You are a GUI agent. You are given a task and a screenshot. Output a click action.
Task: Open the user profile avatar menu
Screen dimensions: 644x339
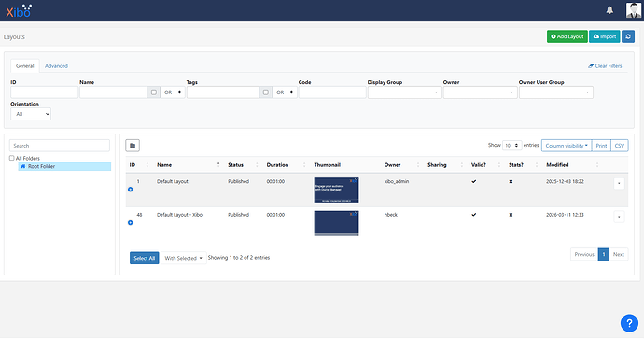pos(633,10)
